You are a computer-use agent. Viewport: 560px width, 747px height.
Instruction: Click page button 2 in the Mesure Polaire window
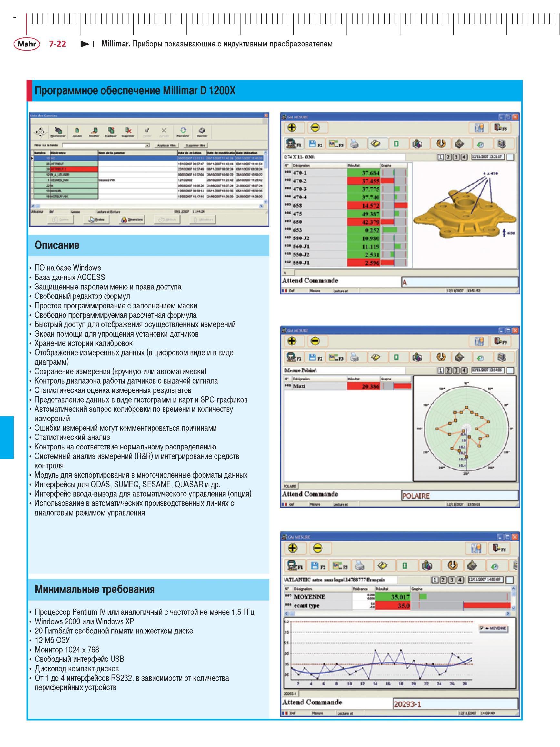click(449, 370)
